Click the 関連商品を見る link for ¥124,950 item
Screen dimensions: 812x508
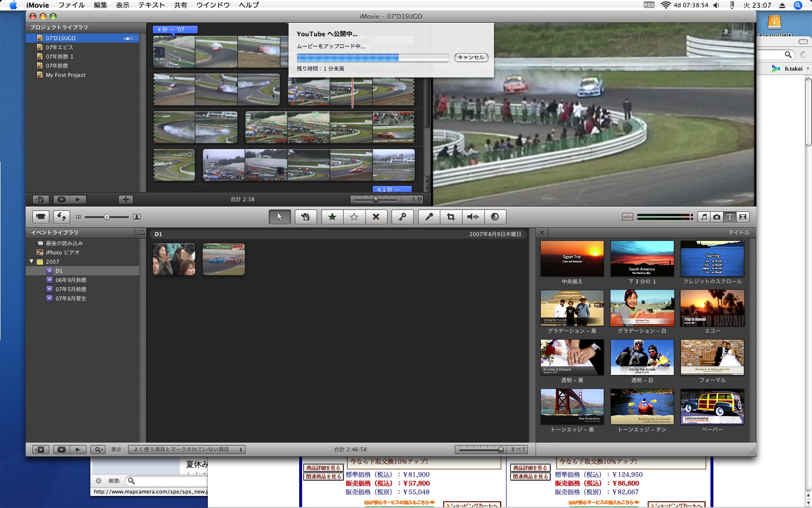point(530,477)
